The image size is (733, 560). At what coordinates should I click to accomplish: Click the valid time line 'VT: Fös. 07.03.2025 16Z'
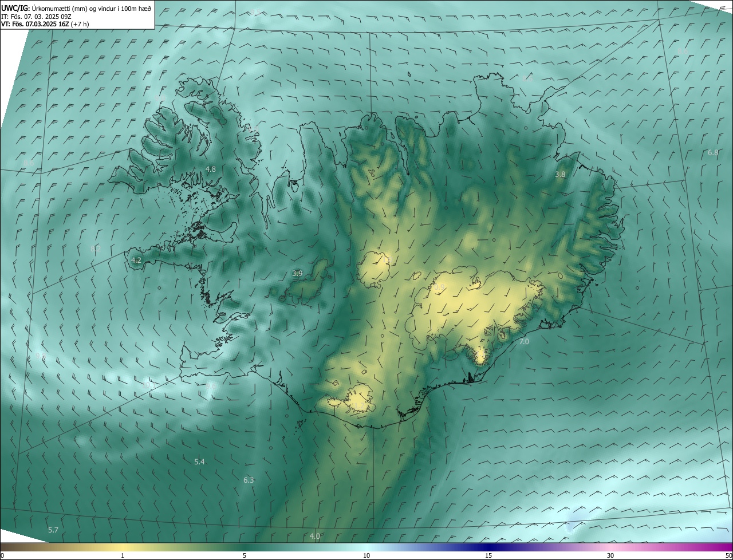(35, 24)
